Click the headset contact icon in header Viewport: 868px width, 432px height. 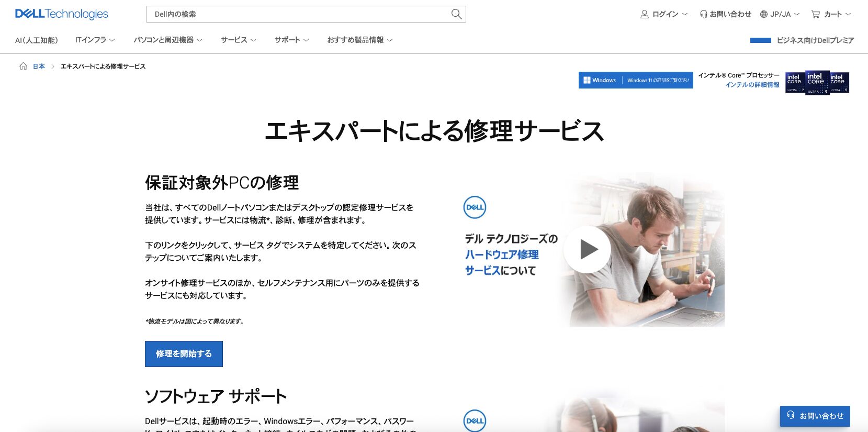(x=703, y=14)
